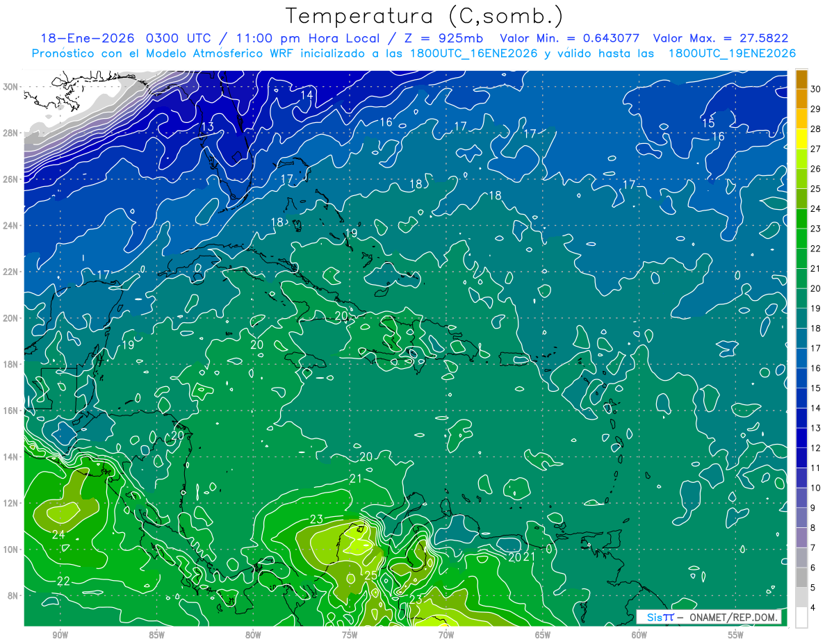Click the colorbar label "30"
This screenshot has height=644, width=834.
(x=816, y=89)
